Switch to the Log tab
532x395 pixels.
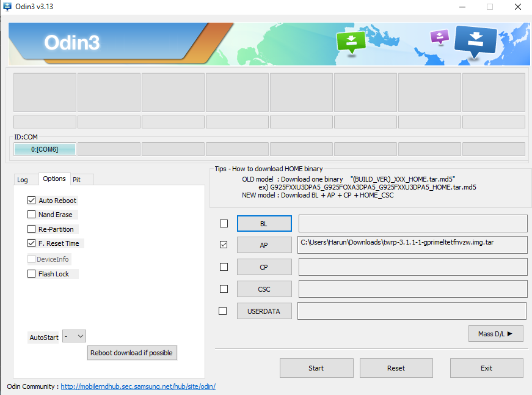coord(23,180)
